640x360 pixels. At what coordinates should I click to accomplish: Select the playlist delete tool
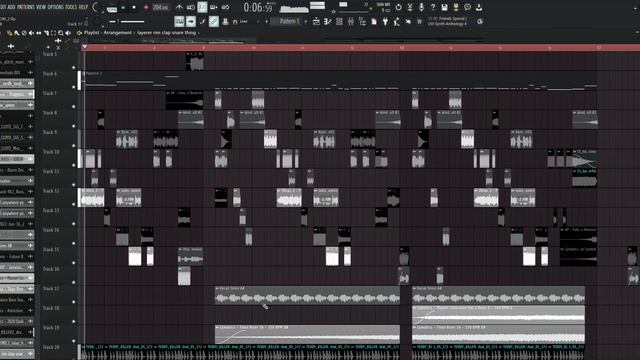[x=24, y=33]
